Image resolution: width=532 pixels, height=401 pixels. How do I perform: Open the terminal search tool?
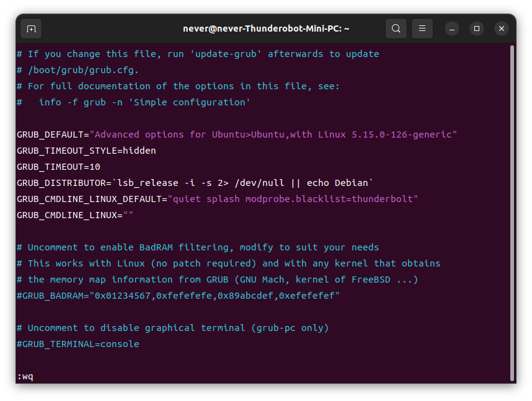[396, 29]
